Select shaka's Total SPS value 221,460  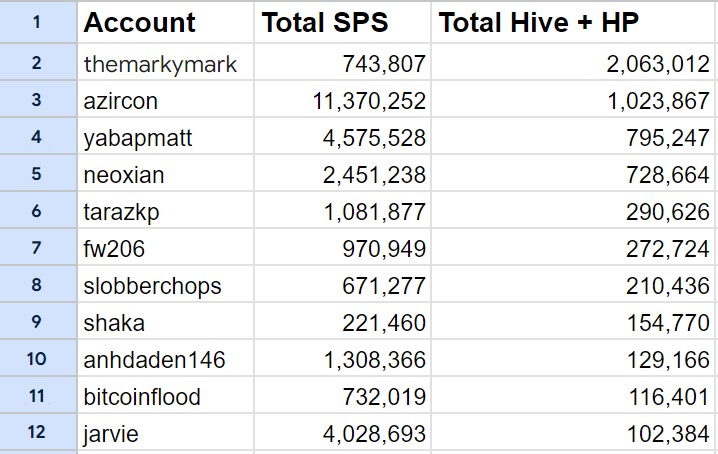pos(384,323)
